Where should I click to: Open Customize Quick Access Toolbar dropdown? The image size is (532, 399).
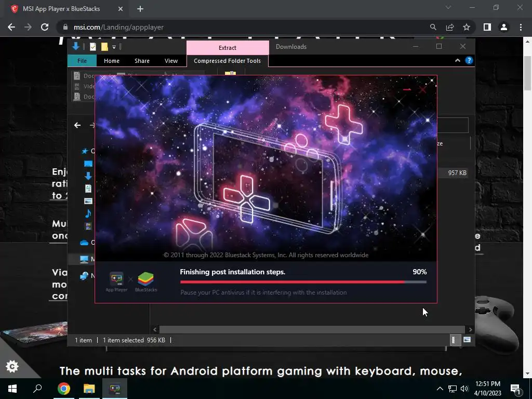114,47
